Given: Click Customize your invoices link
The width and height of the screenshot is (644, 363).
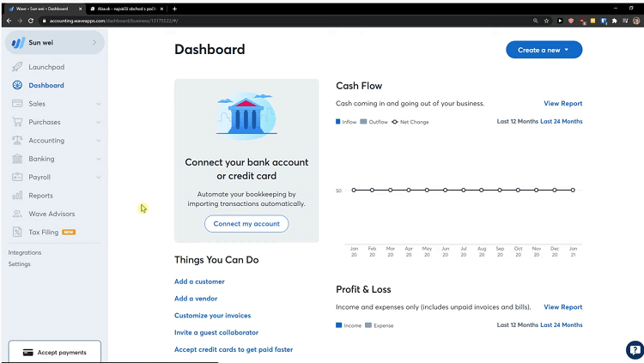Looking at the screenshot, I should coord(212,315).
